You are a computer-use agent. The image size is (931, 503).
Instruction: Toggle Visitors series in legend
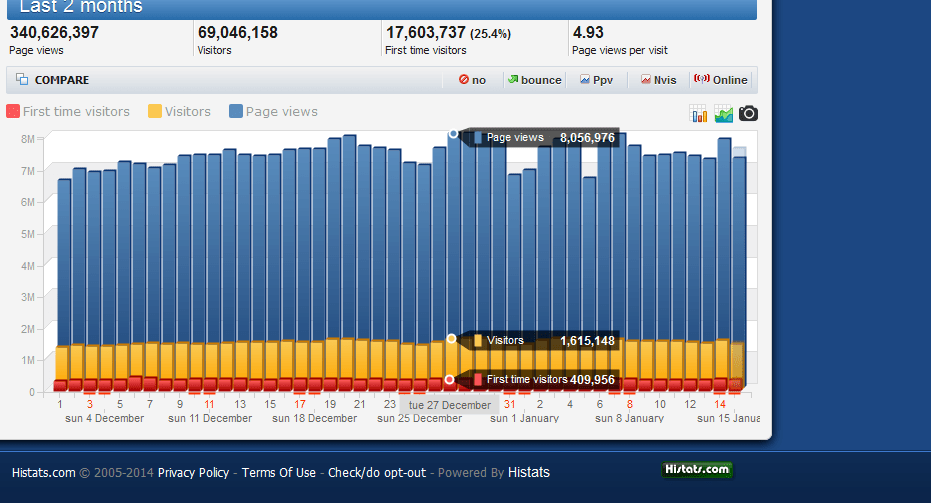click(x=179, y=112)
